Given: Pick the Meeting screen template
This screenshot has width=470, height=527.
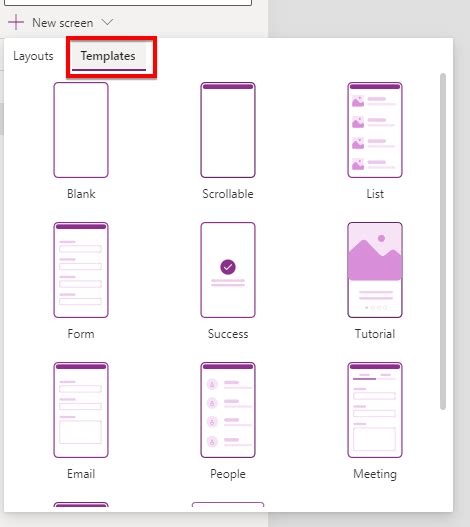Looking at the screenshot, I should pyautogui.click(x=375, y=410).
